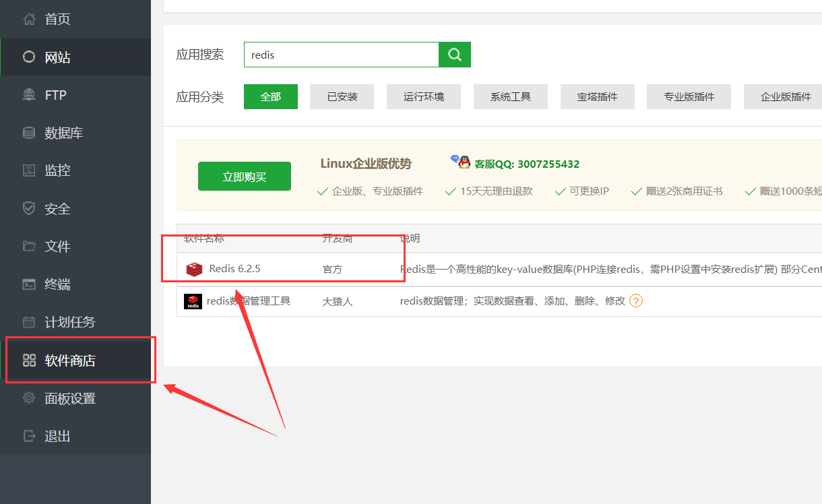Click the logout icon beside 退出

pyautogui.click(x=29, y=436)
